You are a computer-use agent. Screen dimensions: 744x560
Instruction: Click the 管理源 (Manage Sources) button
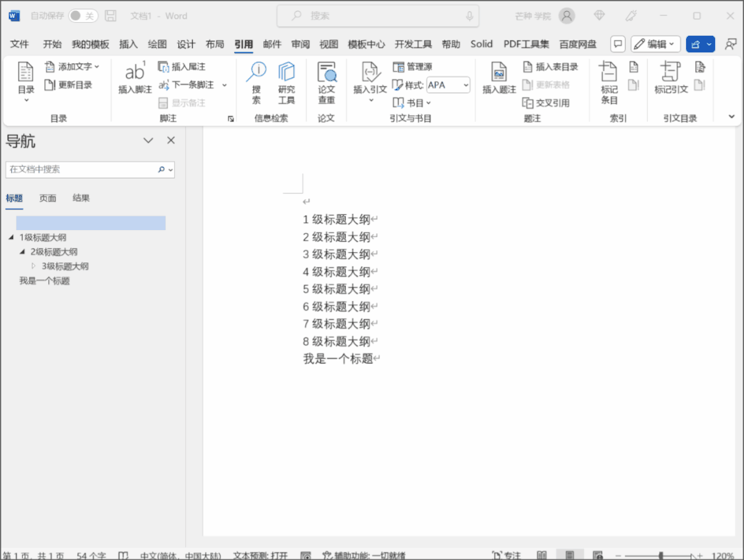(413, 67)
